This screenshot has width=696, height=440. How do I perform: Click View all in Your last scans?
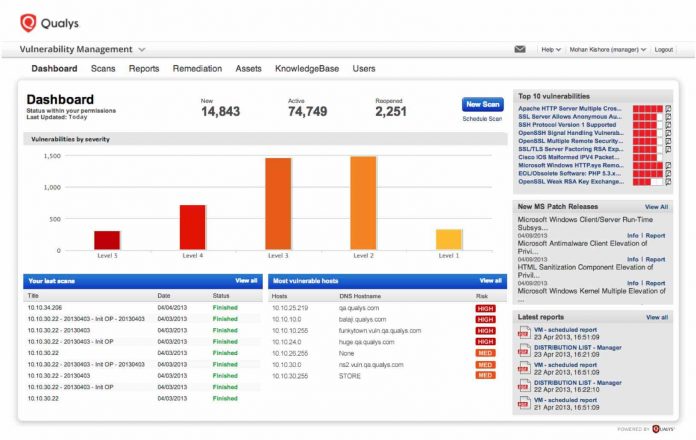tap(246, 281)
